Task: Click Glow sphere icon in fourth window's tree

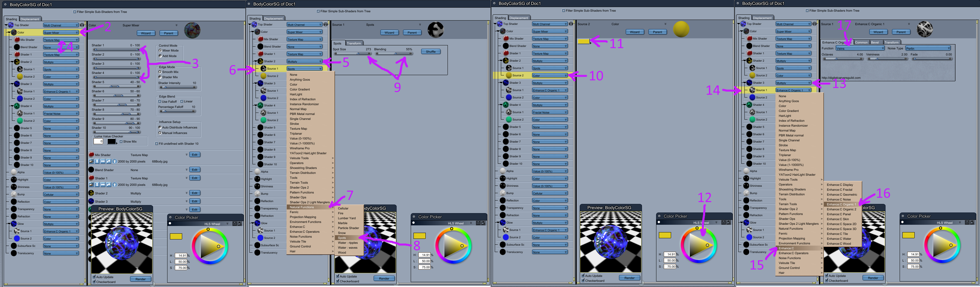Action: 746,222
